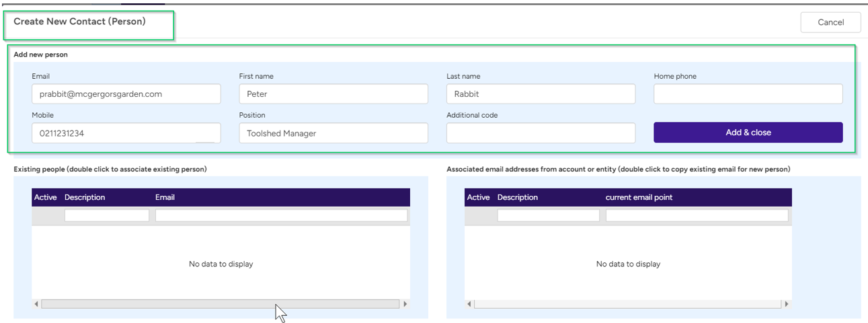
Task: Click the empty Home phone field
Action: click(748, 94)
